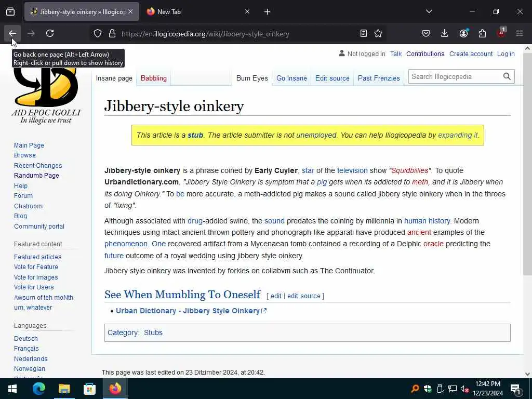List all tabs dropdown arrow
Image resolution: width=532 pixels, height=399 pixels.
coord(429,11)
